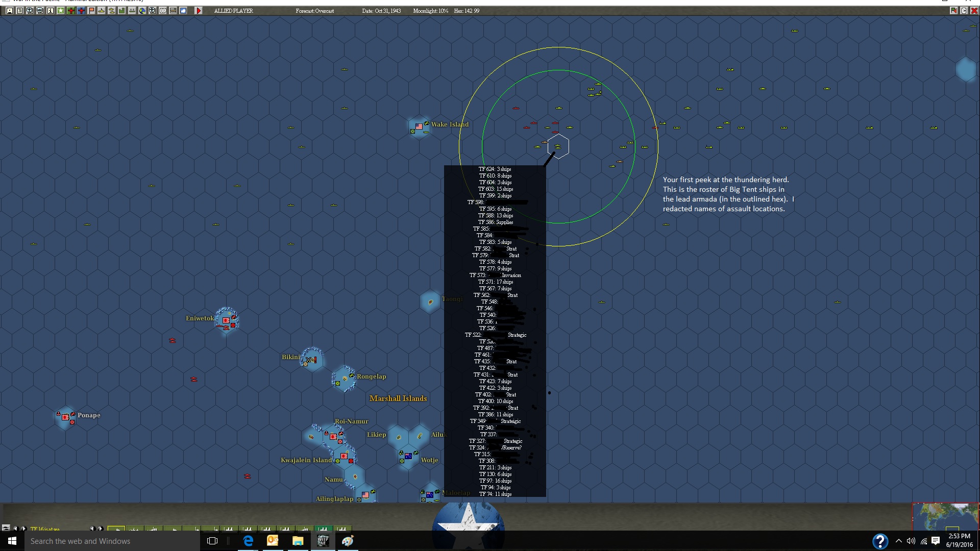Screen dimensions: 980x551
Task: Click the OP operations report icon
Action: click(163, 11)
